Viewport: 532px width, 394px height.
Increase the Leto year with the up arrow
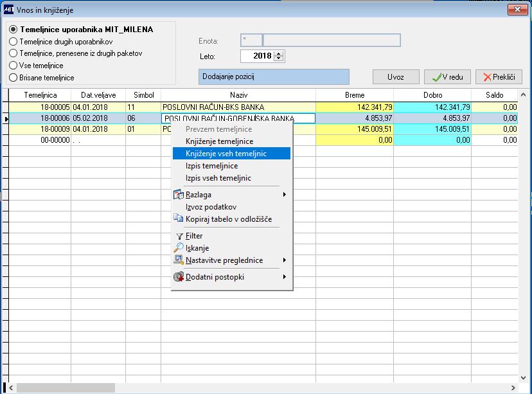click(x=279, y=53)
